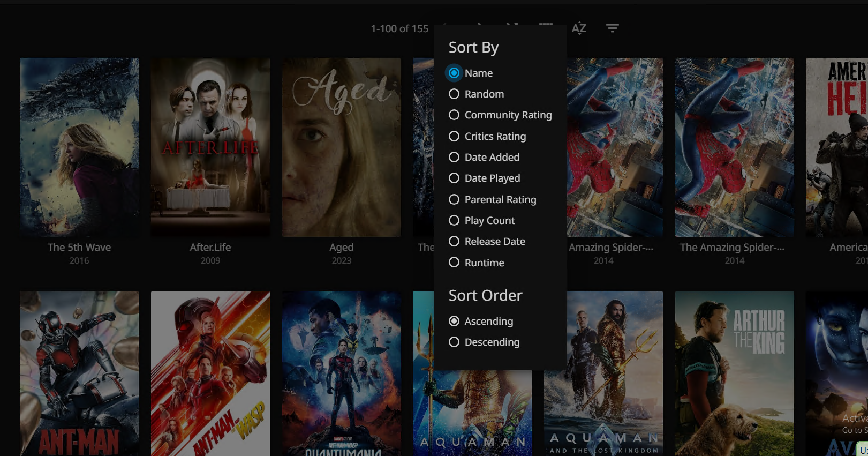Set sort order to Ascending

[x=454, y=321]
